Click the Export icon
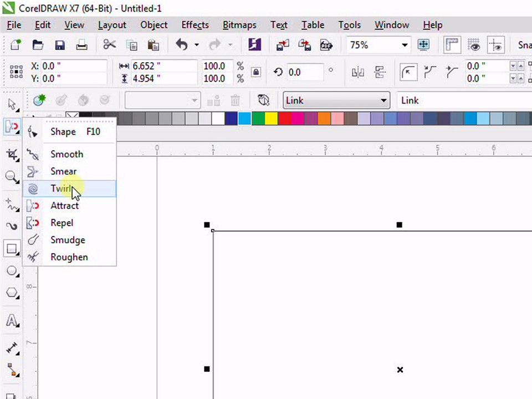The height and width of the screenshot is (399, 532). 304,45
